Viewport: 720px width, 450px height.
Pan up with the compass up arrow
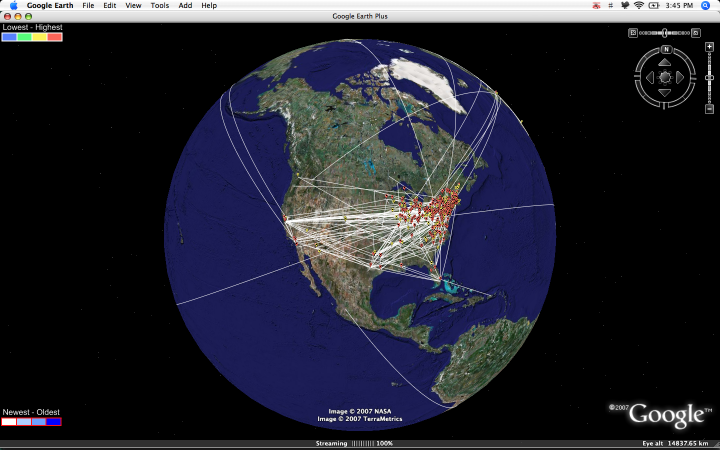[665, 62]
